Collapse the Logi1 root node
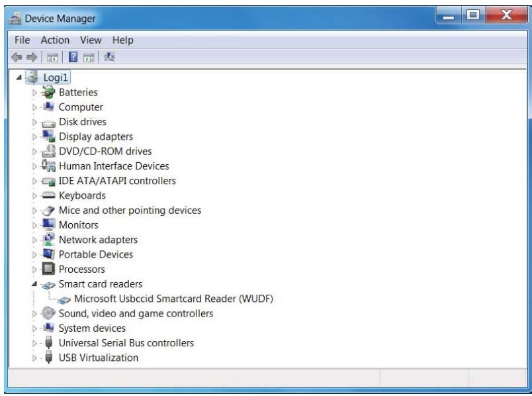 (x=19, y=77)
